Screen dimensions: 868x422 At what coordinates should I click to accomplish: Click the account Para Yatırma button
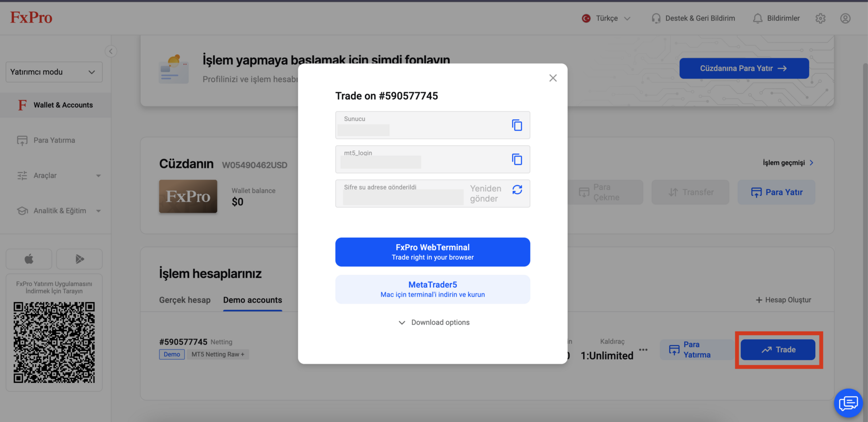coord(696,350)
